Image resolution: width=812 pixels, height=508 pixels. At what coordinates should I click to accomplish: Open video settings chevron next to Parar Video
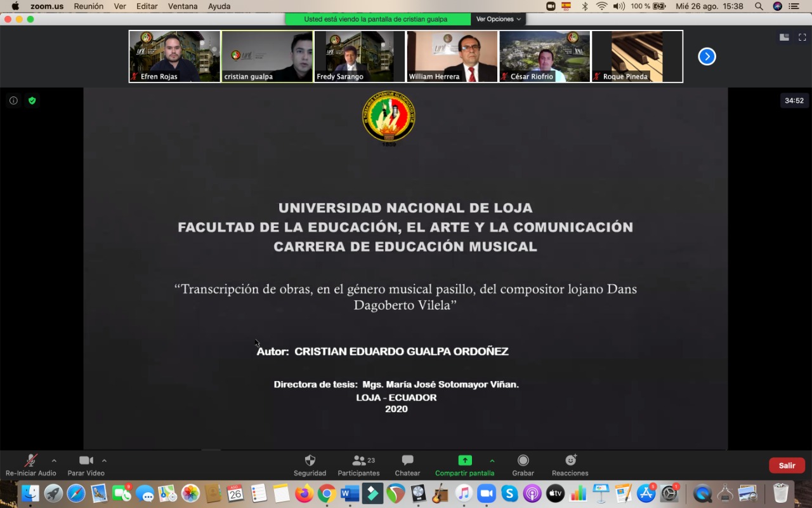click(106, 462)
